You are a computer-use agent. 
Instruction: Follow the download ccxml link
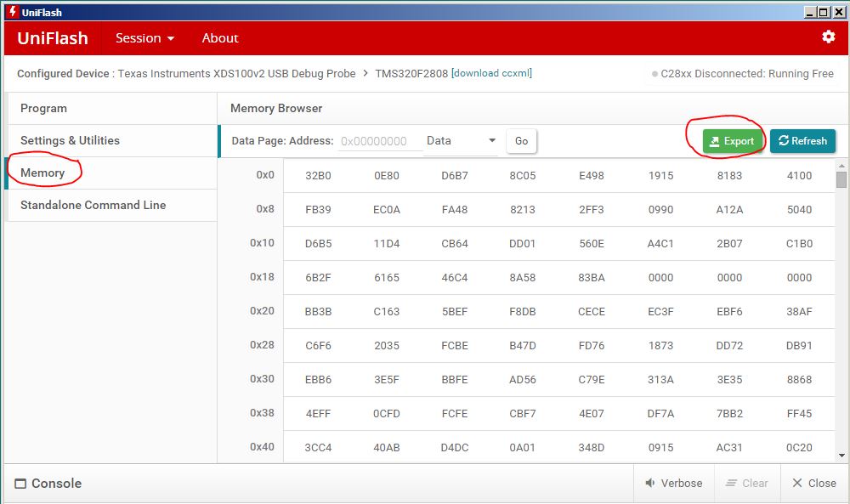(491, 73)
